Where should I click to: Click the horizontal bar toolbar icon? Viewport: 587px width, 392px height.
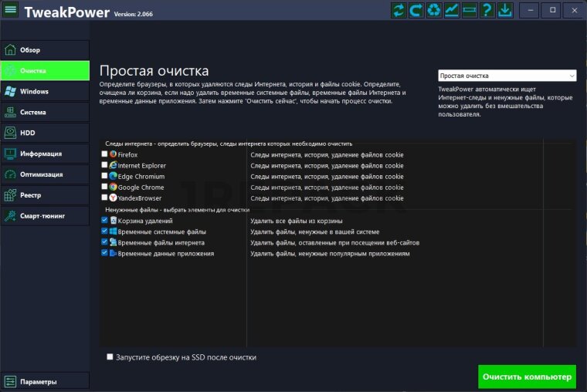pyautogui.click(x=470, y=10)
